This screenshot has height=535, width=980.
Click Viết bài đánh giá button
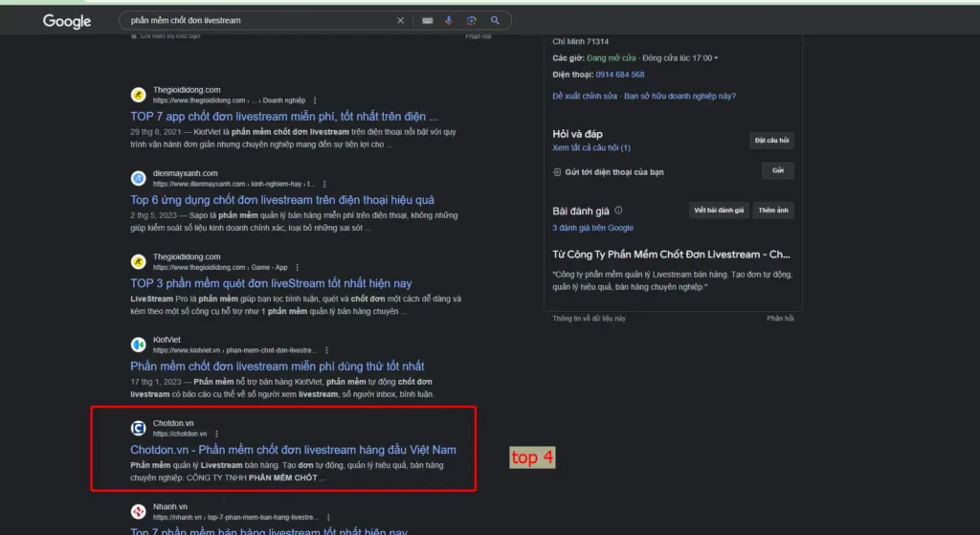pyautogui.click(x=719, y=211)
